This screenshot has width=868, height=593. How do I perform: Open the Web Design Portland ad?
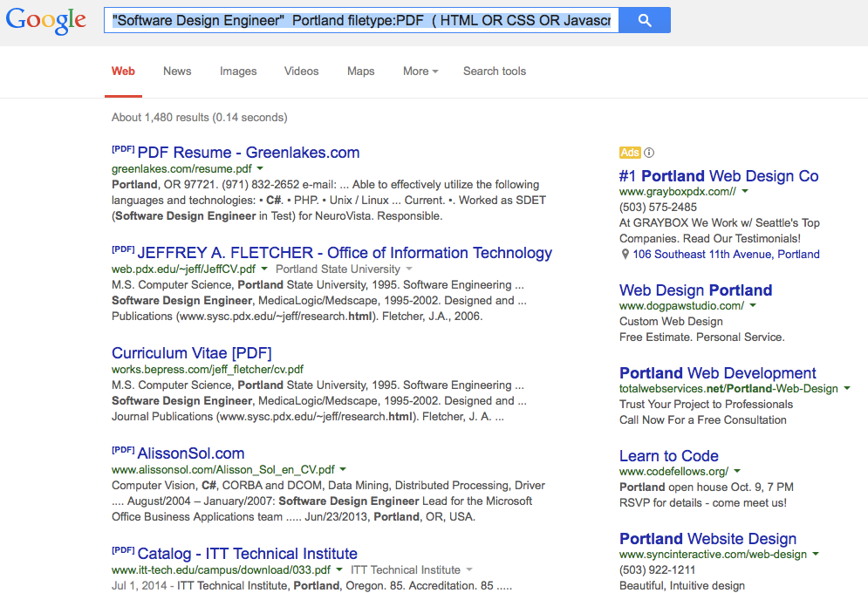point(696,290)
